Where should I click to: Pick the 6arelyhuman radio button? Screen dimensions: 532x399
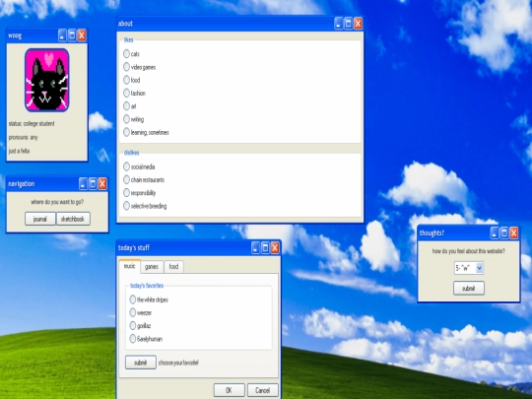(x=133, y=338)
